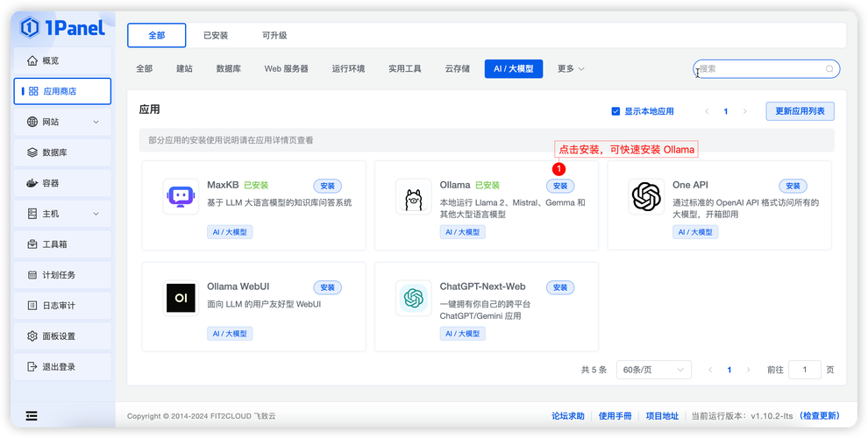The height and width of the screenshot is (438, 868).
Task: Click the 面板设置 gear icon
Action: click(x=32, y=336)
